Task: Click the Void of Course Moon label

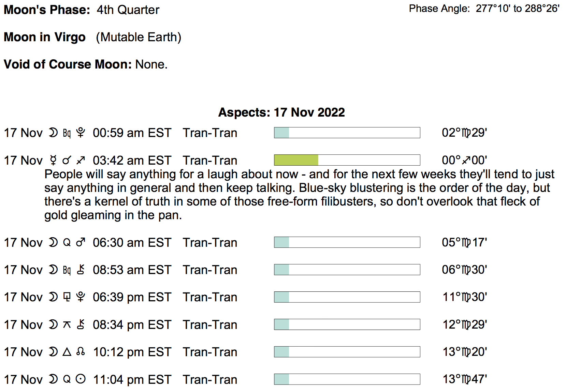Action: pyautogui.click(x=68, y=64)
